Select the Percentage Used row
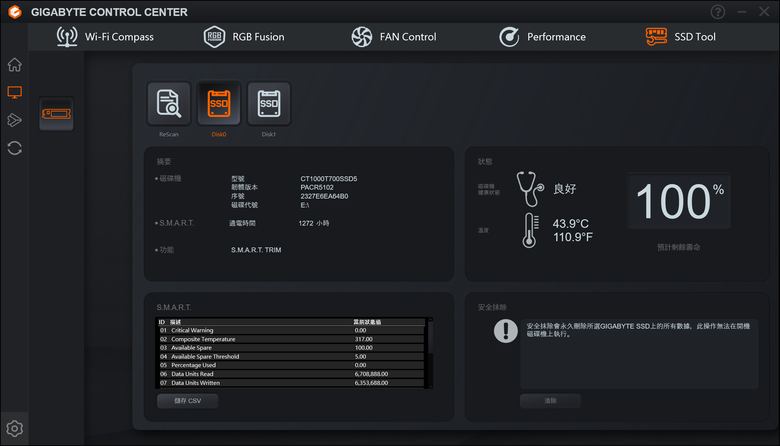Screen dimensions: 780x446 coord(291,365)
